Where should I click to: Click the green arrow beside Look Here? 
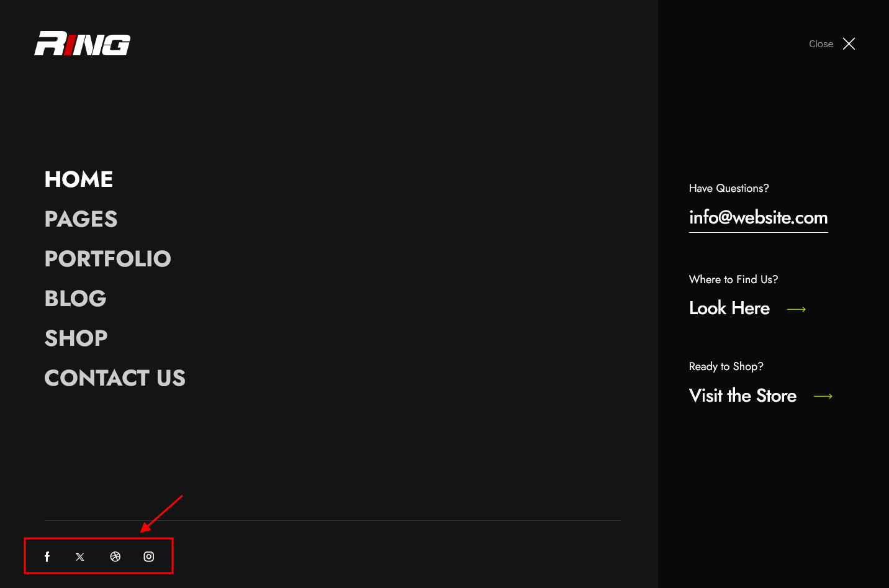[796, 309]
